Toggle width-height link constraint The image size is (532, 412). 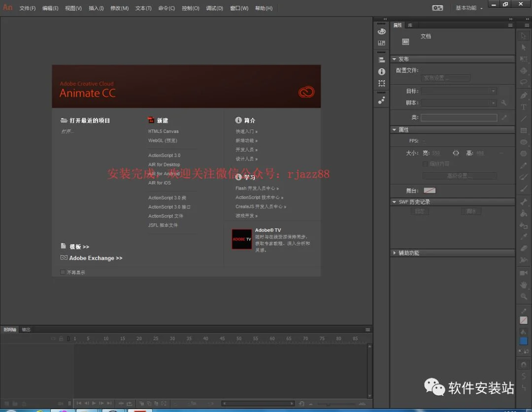[x=456, y=153]
